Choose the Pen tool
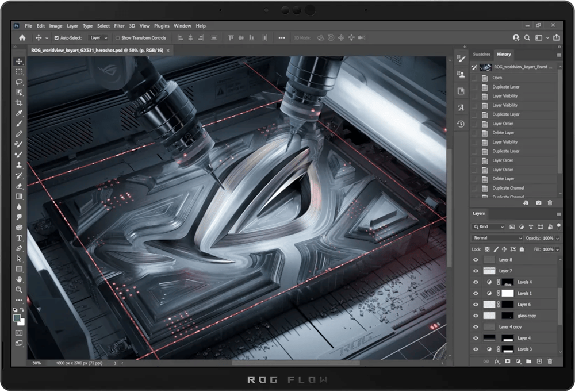The image size is (575, 392). 19,248
